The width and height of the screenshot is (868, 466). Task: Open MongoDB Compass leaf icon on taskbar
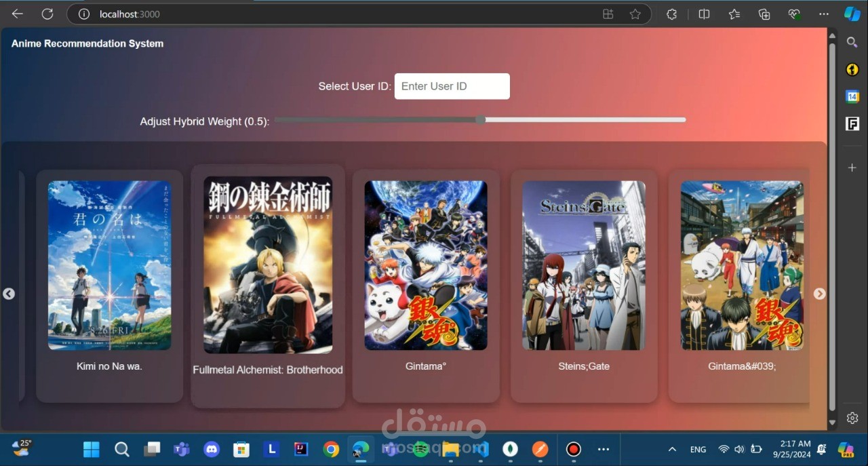[510, 449]
